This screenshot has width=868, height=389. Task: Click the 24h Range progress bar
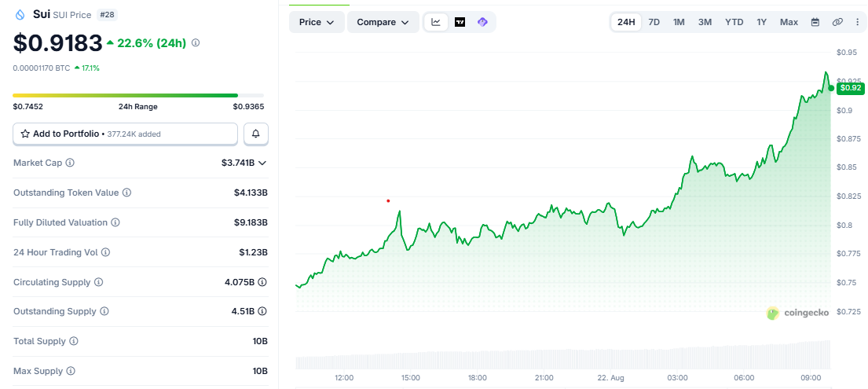(x=137, y=95)
